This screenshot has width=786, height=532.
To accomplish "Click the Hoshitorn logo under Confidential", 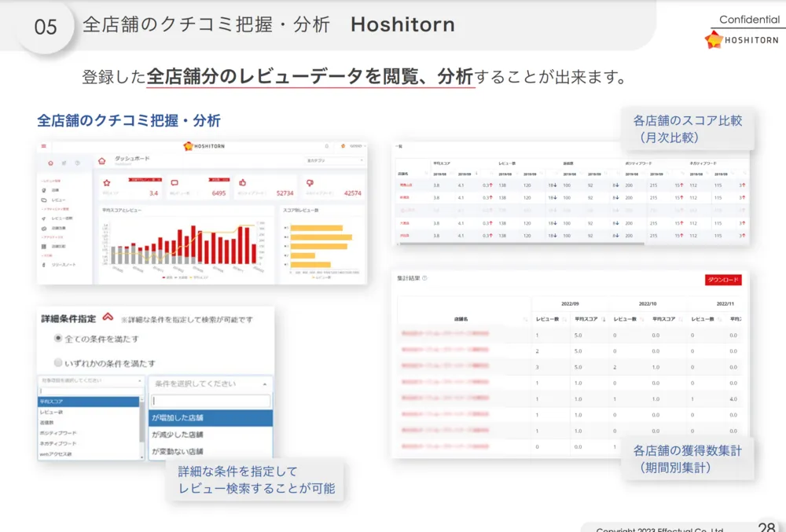I will [741, 39].
